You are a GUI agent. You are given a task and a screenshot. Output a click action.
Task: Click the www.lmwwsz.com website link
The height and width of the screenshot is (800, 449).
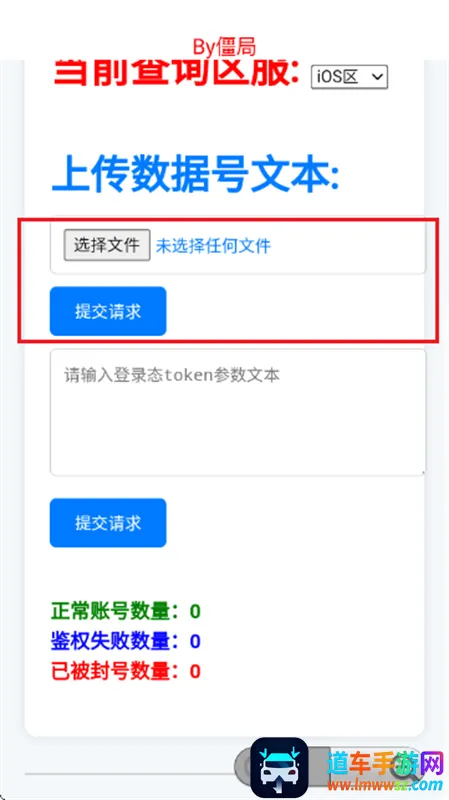click(x=384, y=784)
